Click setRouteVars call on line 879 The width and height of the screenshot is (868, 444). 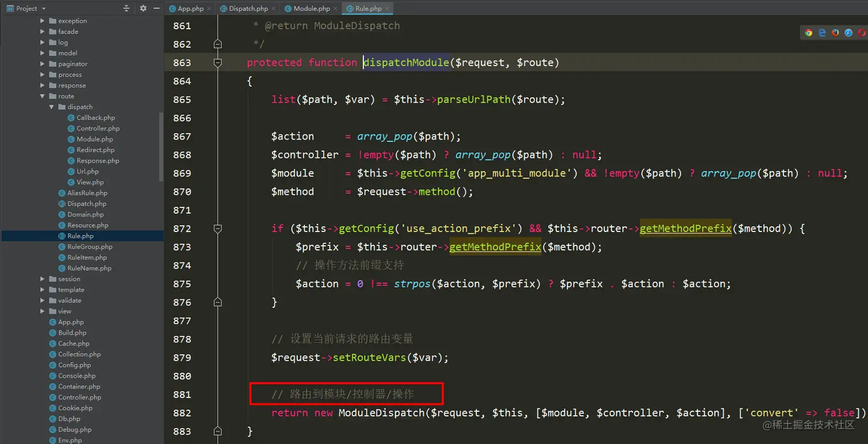pos(370,357)
